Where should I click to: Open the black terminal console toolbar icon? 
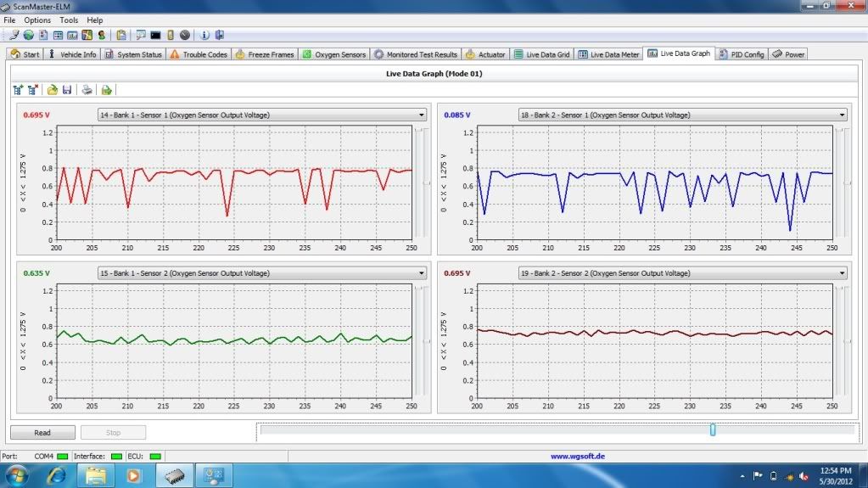pyautogui.click(x=155, y=35)
